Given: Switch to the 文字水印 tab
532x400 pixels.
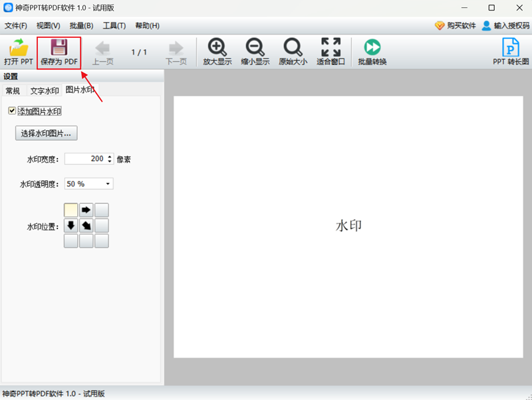Looking at the screenshot, I should point(45,90).
